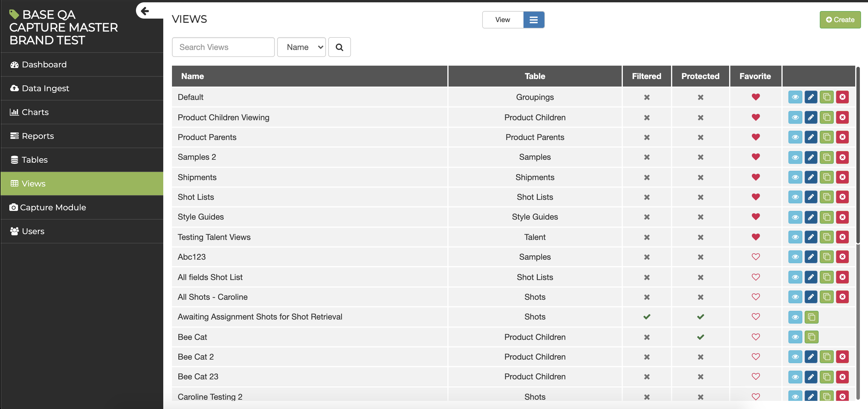Click the copy icon for Bee Cat view
The image size is (868, 409).
point(811,337)
